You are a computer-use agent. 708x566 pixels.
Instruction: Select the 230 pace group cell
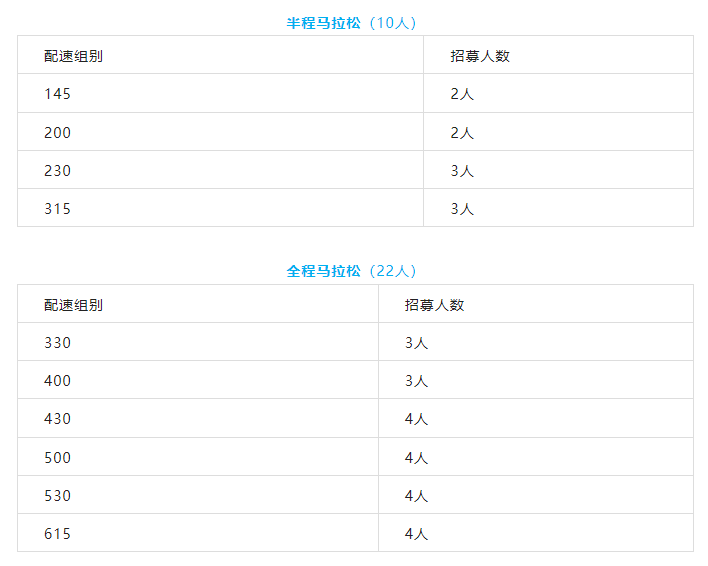pos(58,171)
